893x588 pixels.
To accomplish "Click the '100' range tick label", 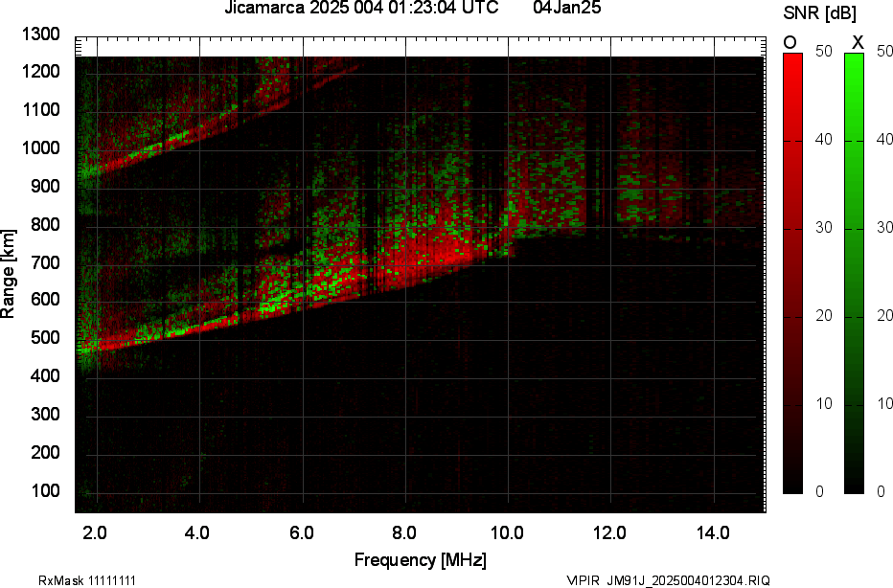I will [x=46, y=490].
